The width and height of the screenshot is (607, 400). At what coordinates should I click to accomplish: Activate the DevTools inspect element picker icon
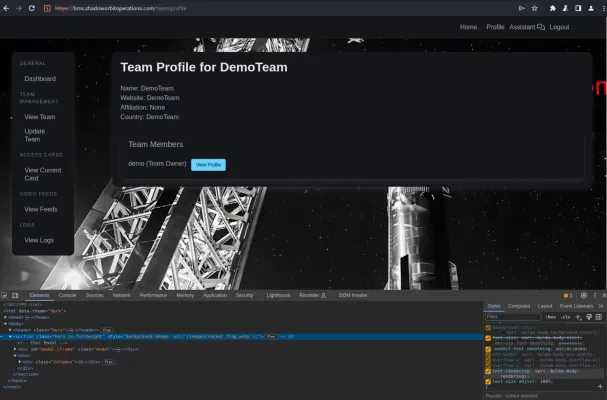point(6,296)
